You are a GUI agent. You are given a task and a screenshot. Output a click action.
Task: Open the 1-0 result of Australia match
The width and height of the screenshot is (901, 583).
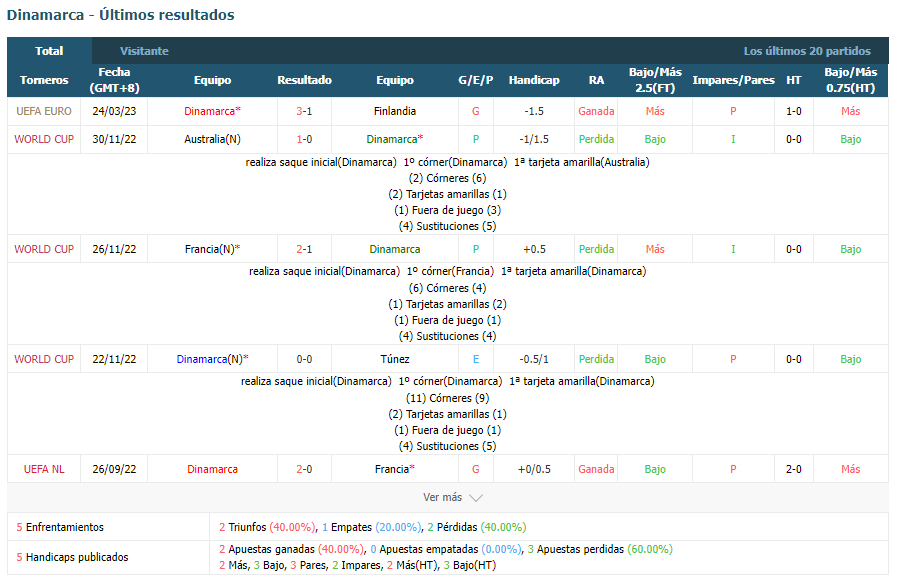pos(304,140)
